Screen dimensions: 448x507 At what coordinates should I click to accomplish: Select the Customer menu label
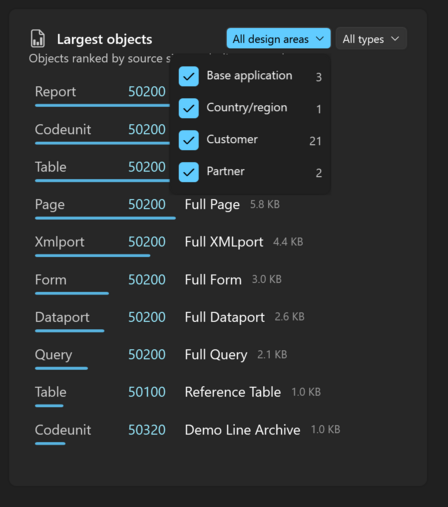click(232, 139)
